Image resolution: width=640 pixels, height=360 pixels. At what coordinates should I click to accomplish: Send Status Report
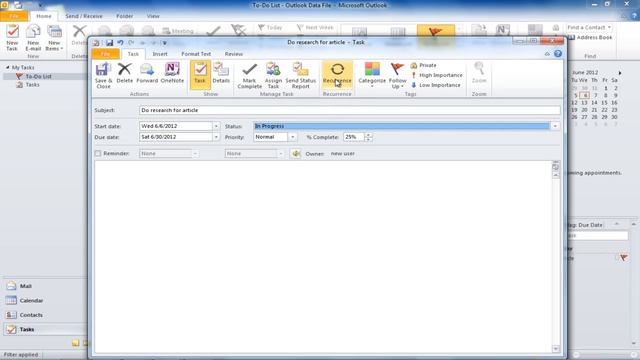(x=300, y=76)
